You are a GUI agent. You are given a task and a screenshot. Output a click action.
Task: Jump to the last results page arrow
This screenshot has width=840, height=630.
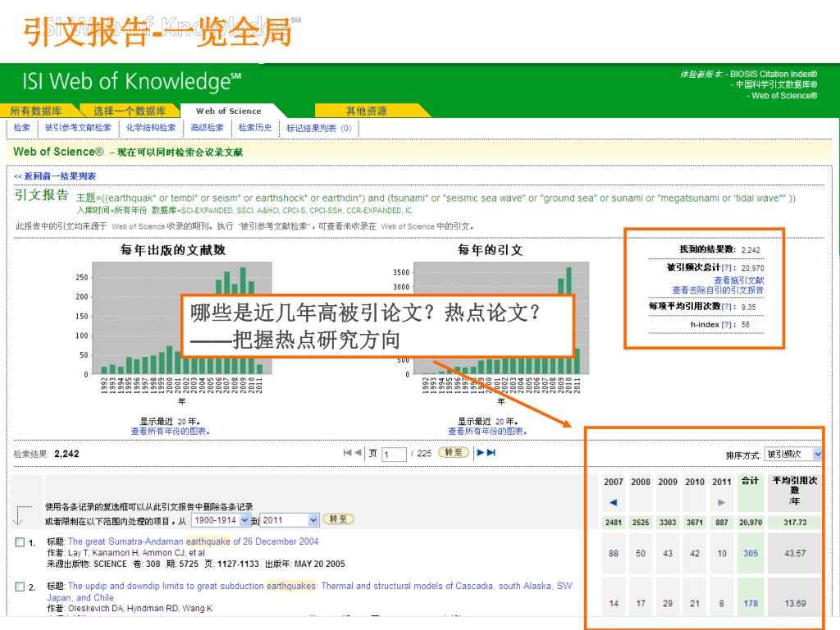tap(491, 453)
